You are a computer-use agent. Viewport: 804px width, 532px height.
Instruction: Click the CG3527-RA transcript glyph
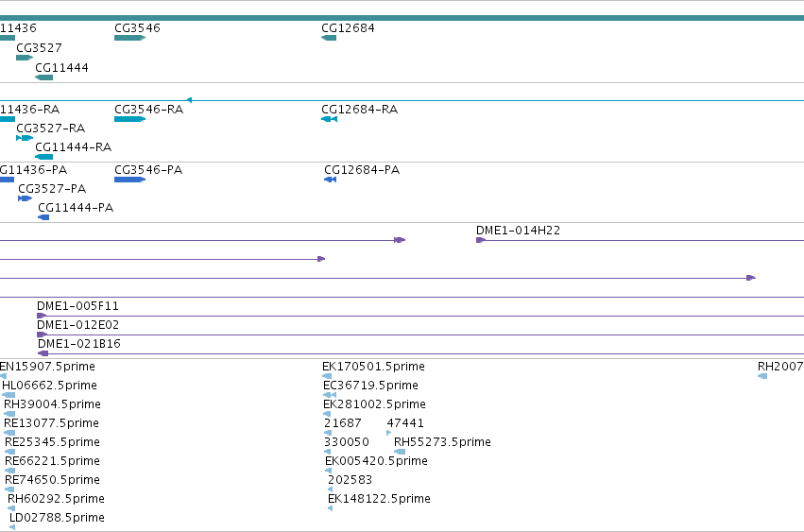point(25,138)
